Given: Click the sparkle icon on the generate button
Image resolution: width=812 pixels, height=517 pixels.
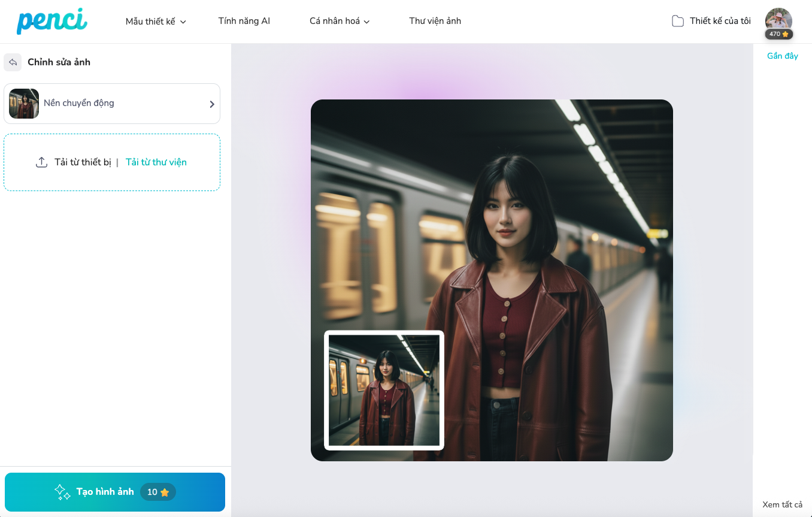Looking at the screenshot, I should coord(62,492).
